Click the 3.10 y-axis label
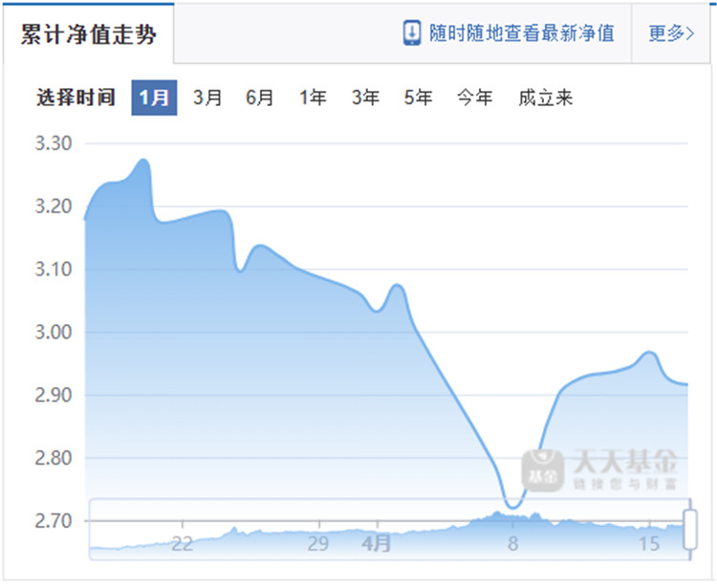 pyautogui.click(x=54, y=270)
